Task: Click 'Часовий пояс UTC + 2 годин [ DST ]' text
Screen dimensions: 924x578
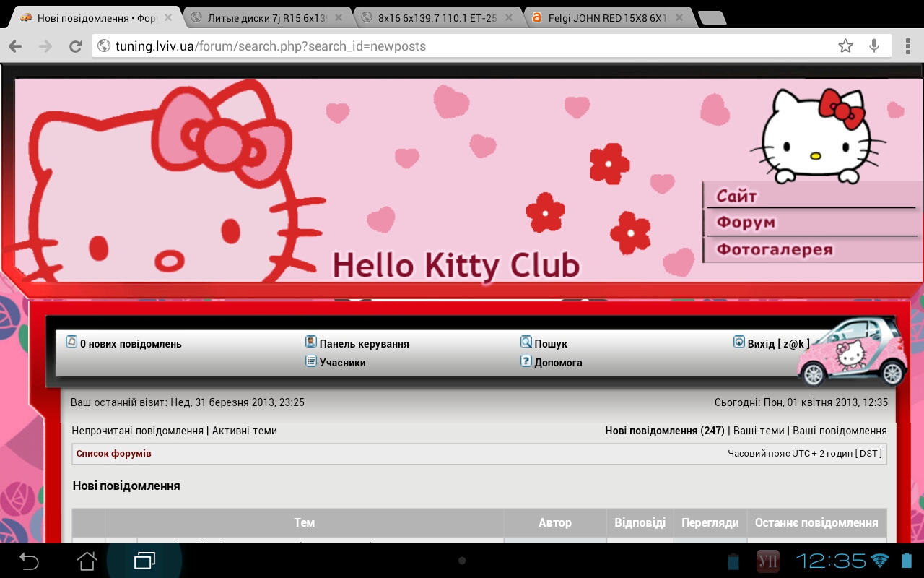Action: pos(805,454)
